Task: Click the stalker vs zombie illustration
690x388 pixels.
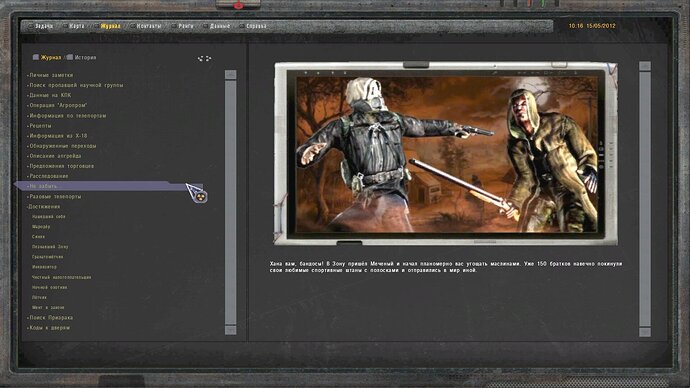Action: 446,154
